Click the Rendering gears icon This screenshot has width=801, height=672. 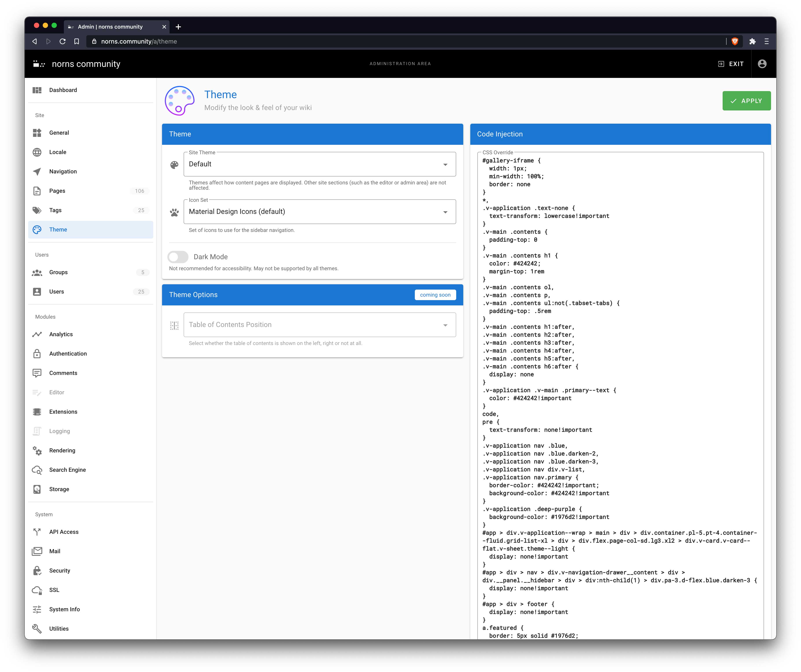37,451
